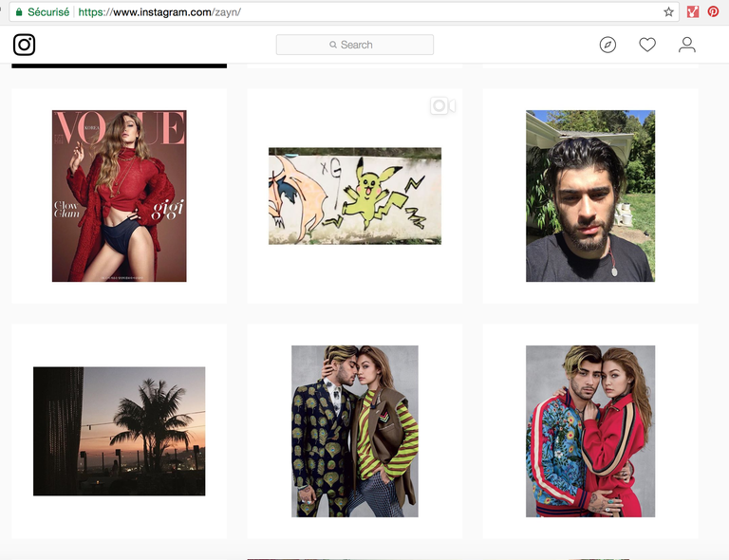Click the Instagram logo home icon

[x=24, y=45]
